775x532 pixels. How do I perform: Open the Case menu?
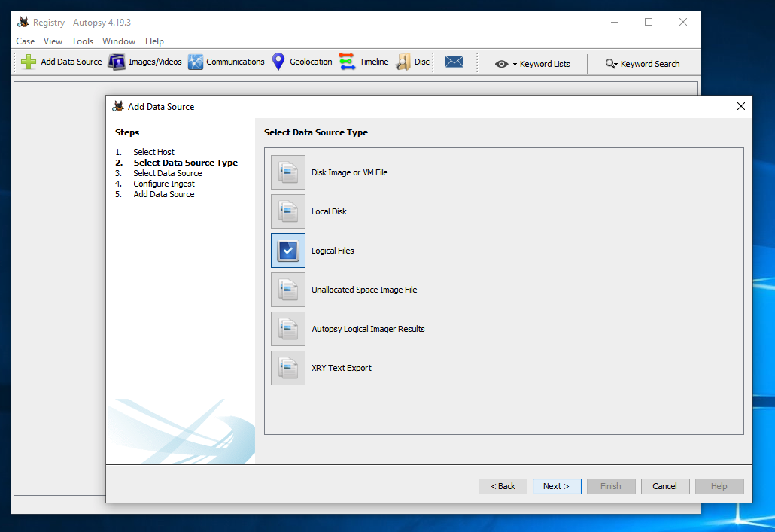[x=26, y=41]
